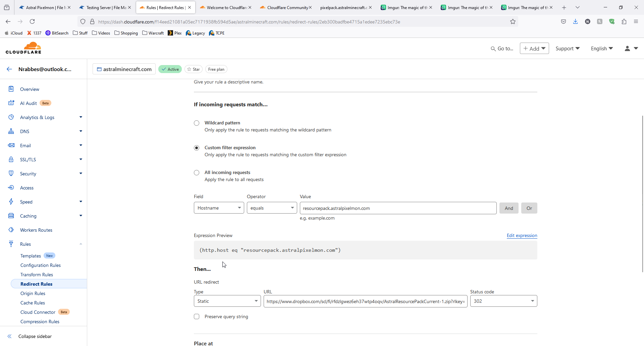Open Workers Routes via its sidebar icon

pos(11,230)
